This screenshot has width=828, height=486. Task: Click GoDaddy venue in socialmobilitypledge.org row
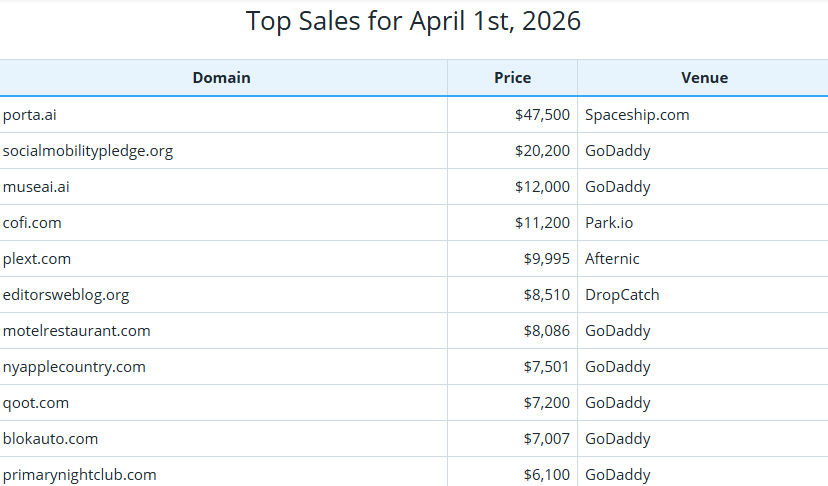tap(703, 151)
